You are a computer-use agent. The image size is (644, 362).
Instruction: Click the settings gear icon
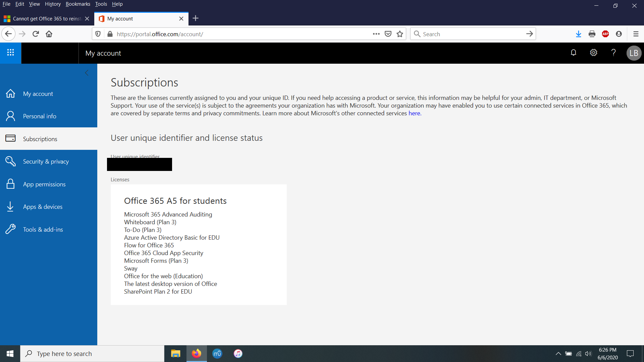click(594, 53)
